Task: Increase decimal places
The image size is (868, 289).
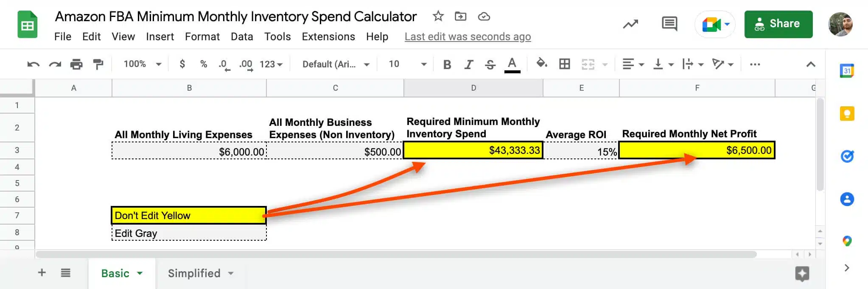Action: pos(246,65)
